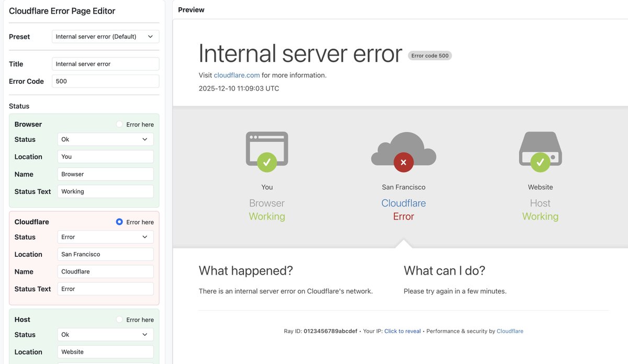Click the internal server error explanation sentence

pyautogui.click(x=286, y=291)
